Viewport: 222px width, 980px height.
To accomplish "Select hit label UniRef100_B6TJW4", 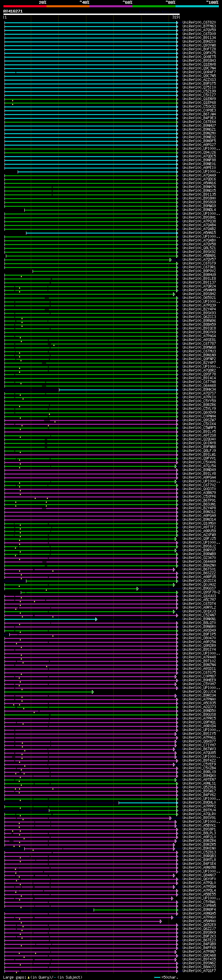I will pos(199,114).
